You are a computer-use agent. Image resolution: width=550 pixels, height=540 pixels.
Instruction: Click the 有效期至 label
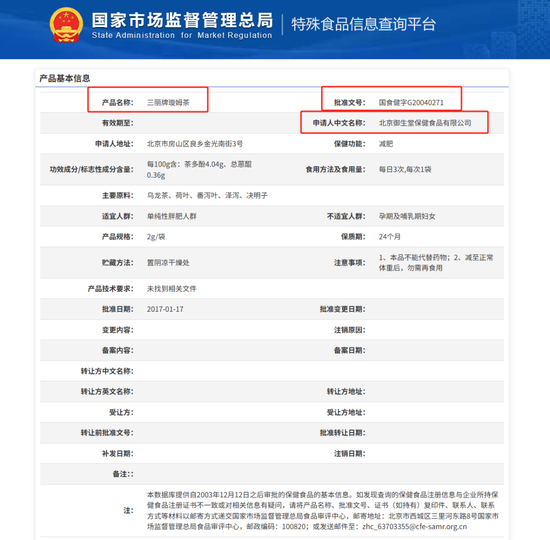coord(118,123)
